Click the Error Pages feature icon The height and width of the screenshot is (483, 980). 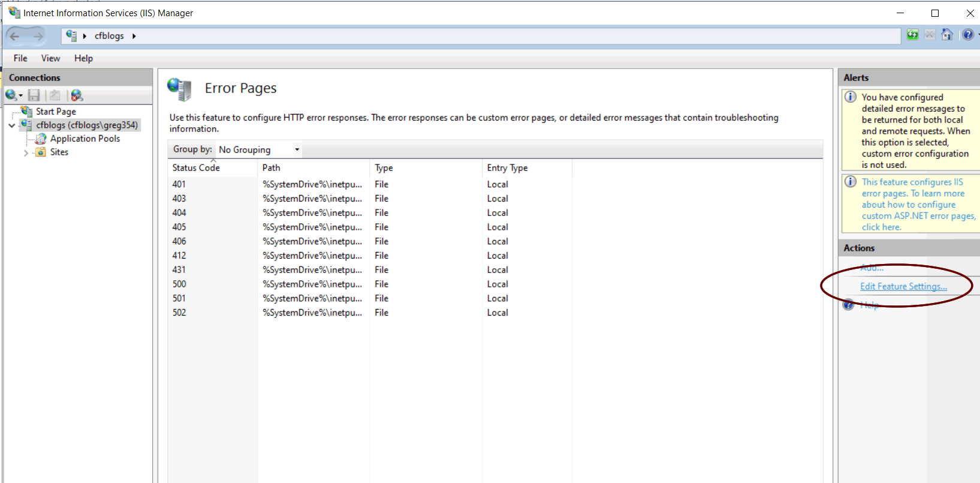click(x=179, y=89)
